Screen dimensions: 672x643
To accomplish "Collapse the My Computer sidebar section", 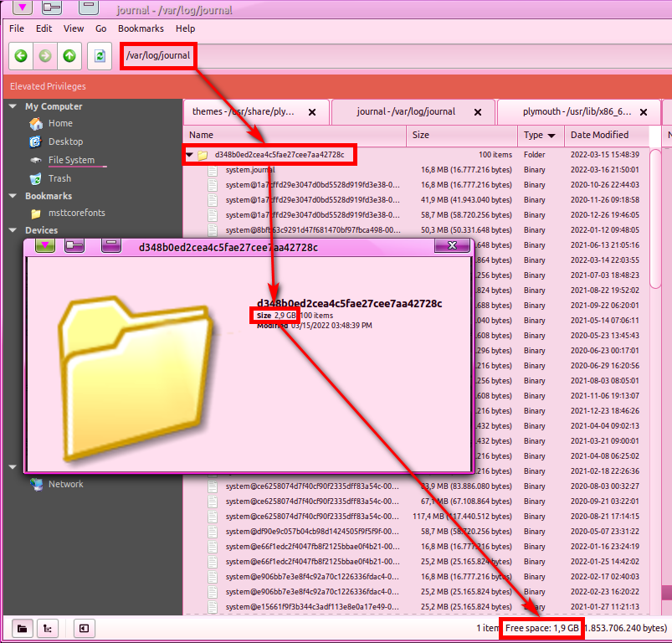I will 13,106.
